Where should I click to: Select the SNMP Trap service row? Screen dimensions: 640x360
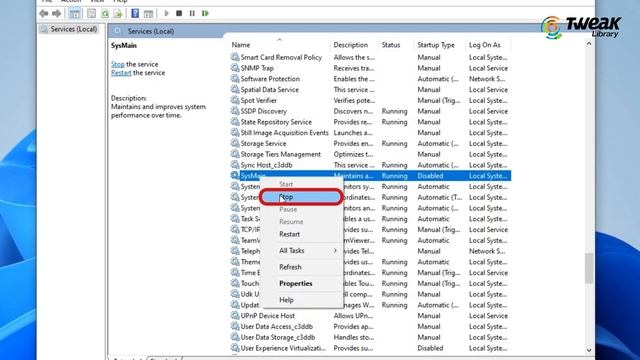(370, 68)
